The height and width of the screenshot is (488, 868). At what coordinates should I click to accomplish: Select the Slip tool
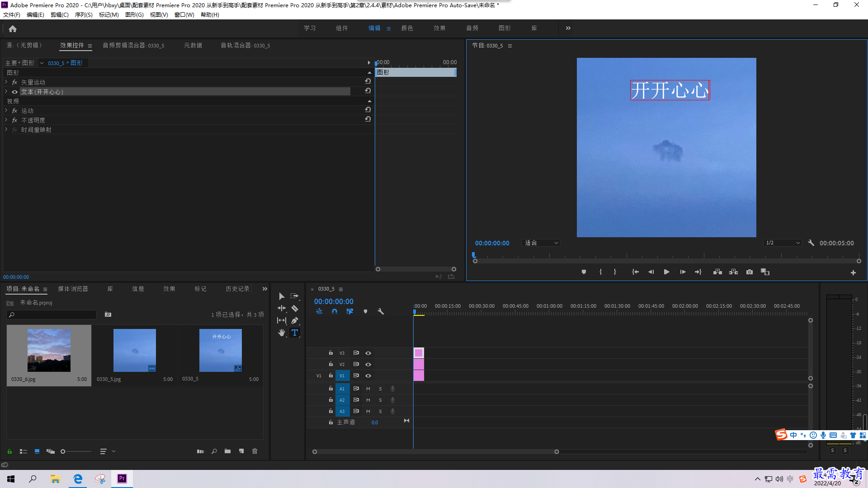(x=282, y=320)
